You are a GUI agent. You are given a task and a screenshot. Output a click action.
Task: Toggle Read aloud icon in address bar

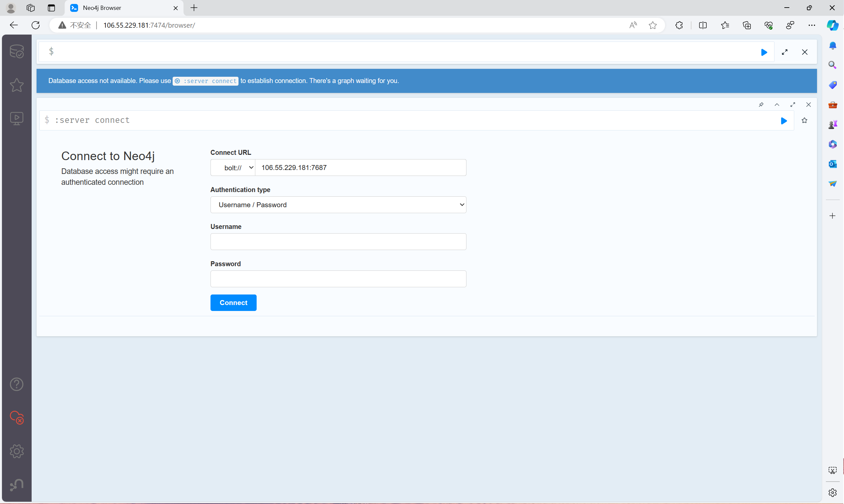coord(633,25)
